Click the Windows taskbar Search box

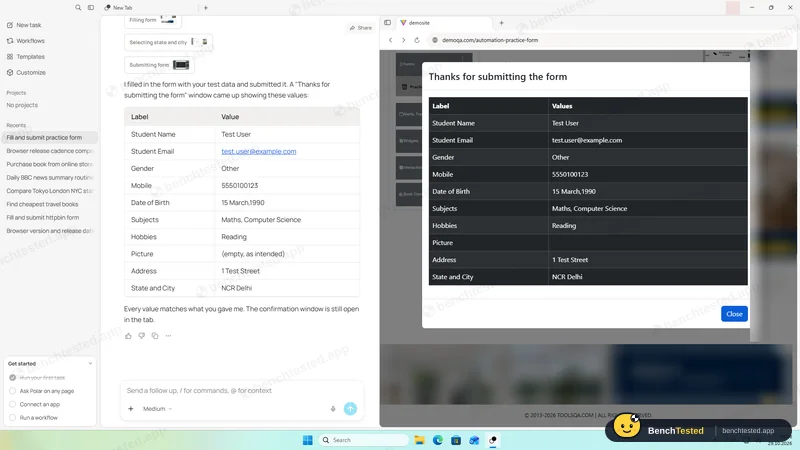[363, 440]
